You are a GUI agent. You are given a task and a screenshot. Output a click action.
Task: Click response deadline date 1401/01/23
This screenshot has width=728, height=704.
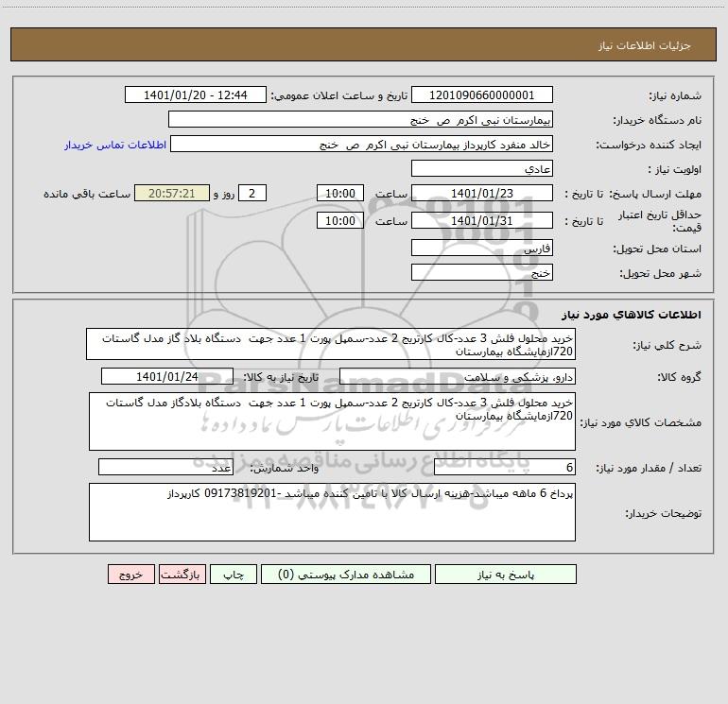(482, 193)
